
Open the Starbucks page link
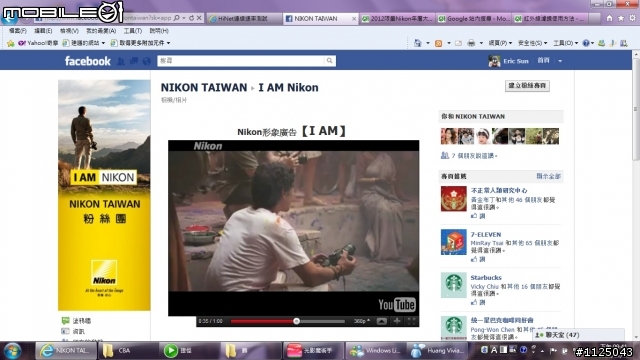click(486, 278)
